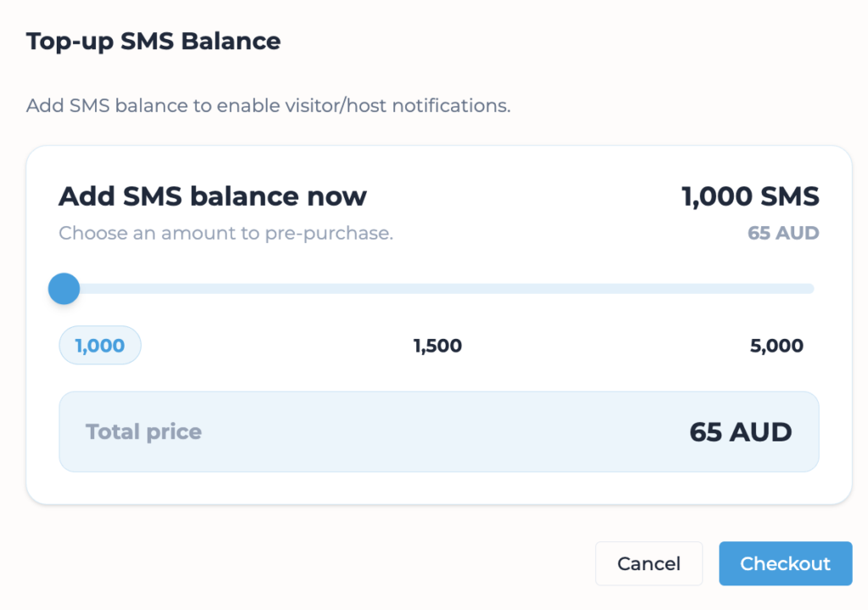Click the "Top-up SMS Balance" dialog title

click(153, 41)
